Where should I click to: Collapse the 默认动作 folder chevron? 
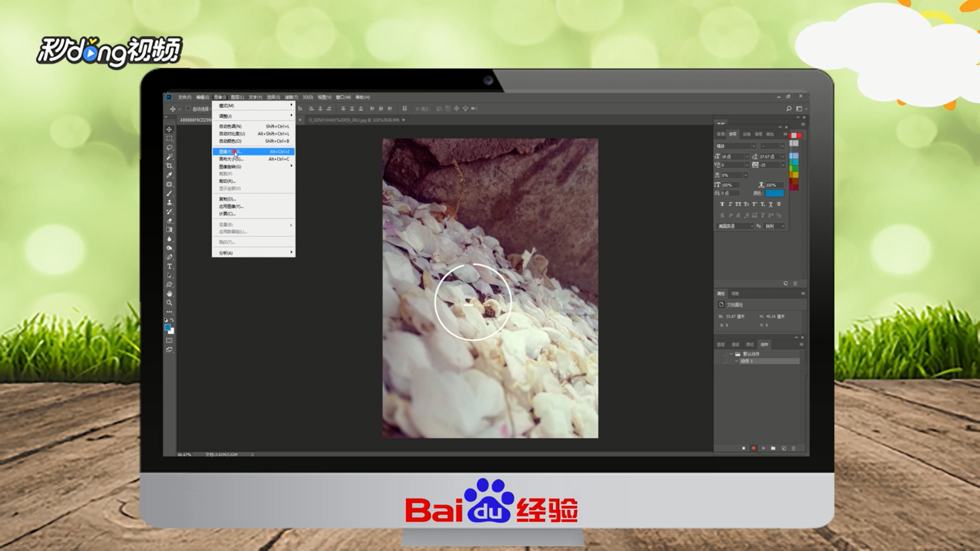[x=731, y=354]
